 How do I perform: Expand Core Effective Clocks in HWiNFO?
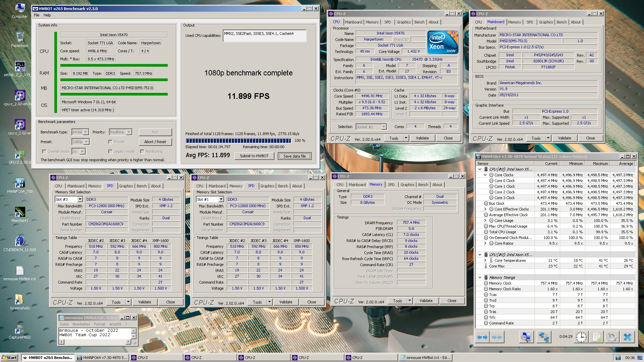[x=485, y=209]
